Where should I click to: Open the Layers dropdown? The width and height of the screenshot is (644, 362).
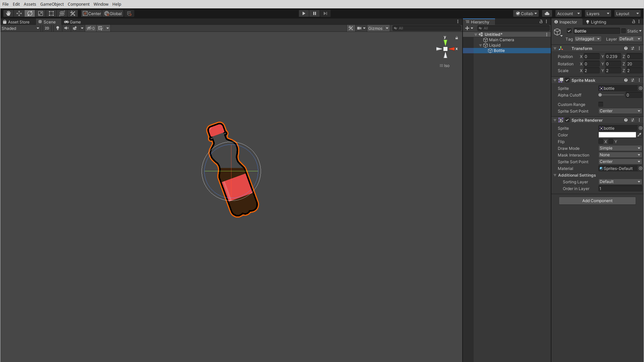point(598,13)
